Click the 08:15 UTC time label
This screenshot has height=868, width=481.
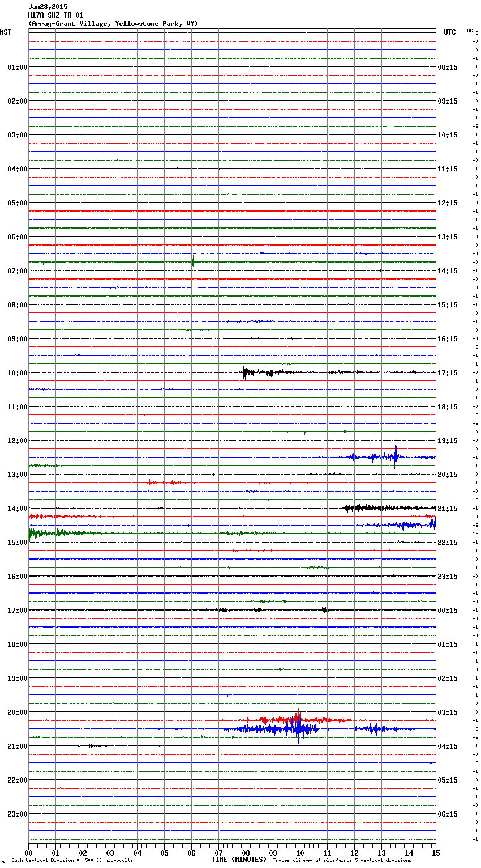click(448, 67)
